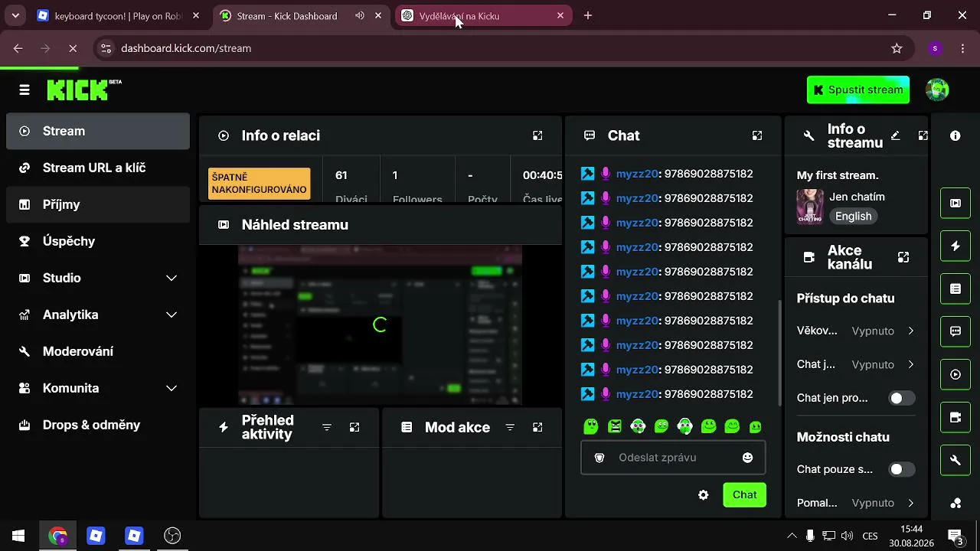This screenshot has width=980, height=551.
Task: Click the ŠPATNĚ NAKONFIGUROVÁNO status badge
Action: point(260,184)
